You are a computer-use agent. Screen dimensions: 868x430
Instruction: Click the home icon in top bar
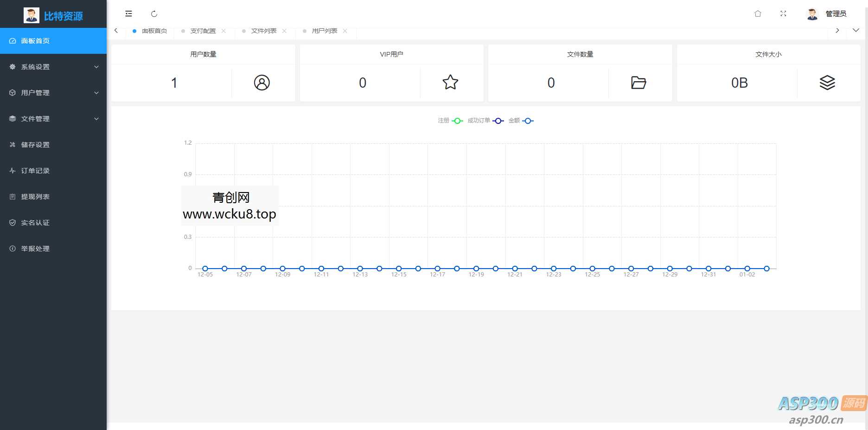[x=758, y=14]
